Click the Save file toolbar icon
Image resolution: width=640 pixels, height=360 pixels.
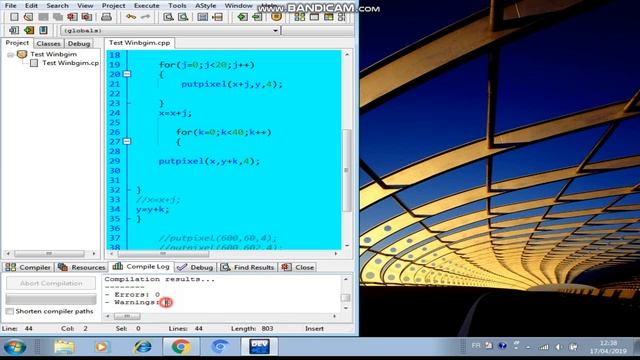point(43,17)
